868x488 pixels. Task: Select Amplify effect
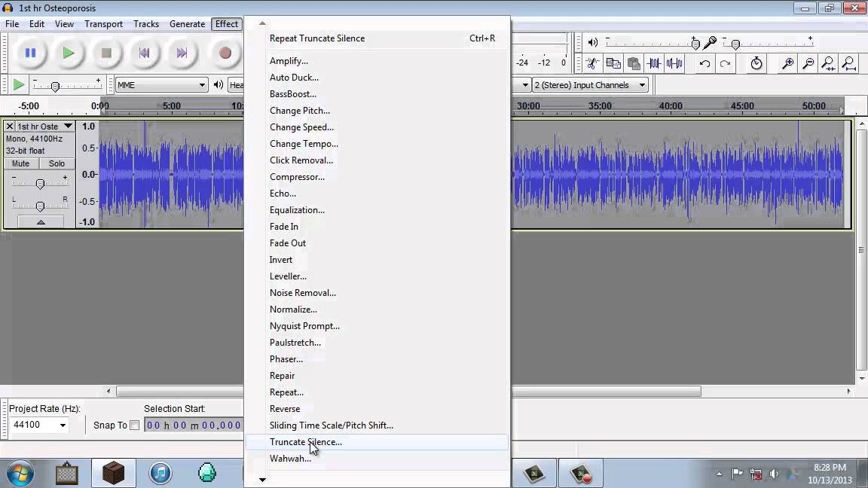[377, 61]
